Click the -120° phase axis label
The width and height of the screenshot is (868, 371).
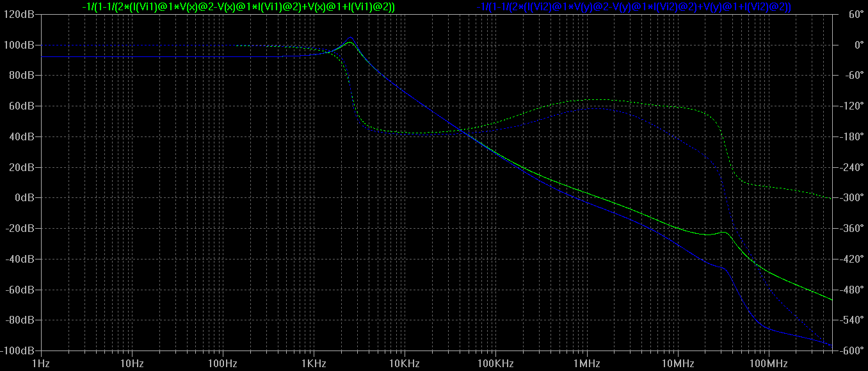851,106
